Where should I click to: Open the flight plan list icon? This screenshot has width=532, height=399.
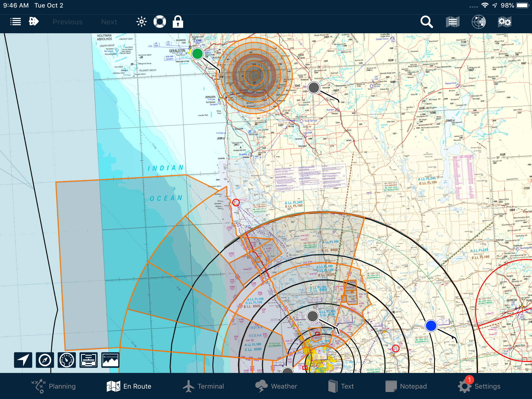15,22
